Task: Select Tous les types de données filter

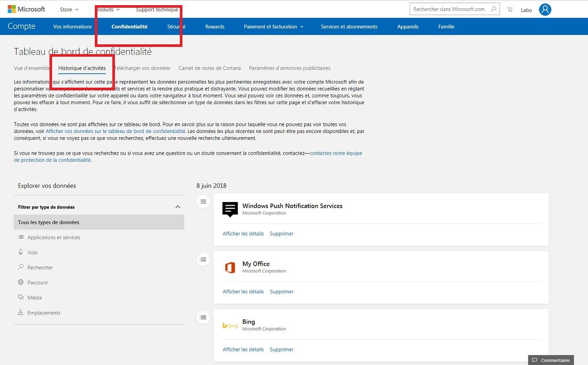Action: (99, 222)
